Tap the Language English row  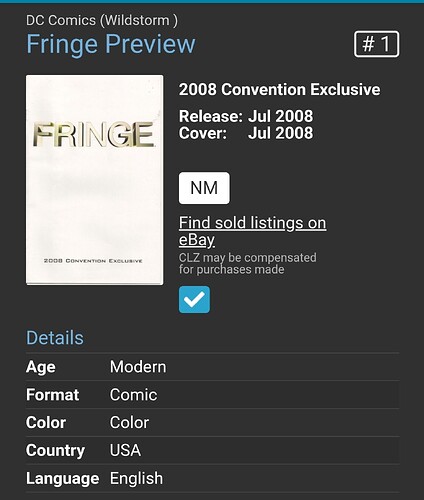click(x=212, y=478)
